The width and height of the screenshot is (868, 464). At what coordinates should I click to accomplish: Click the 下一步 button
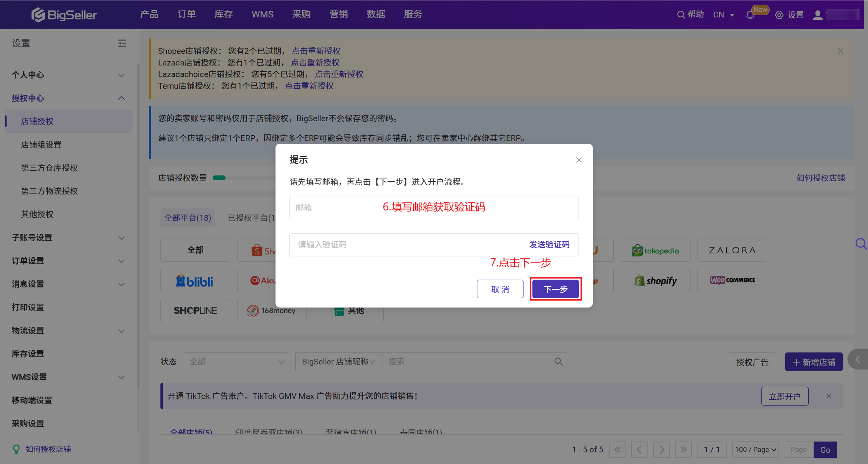(x=555, y=289)
